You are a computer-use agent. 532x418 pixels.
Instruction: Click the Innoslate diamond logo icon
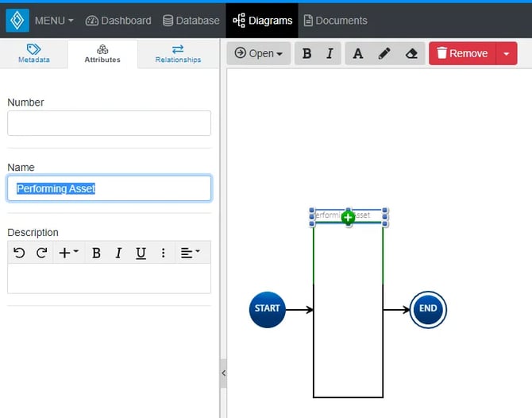tap(17, 21)
